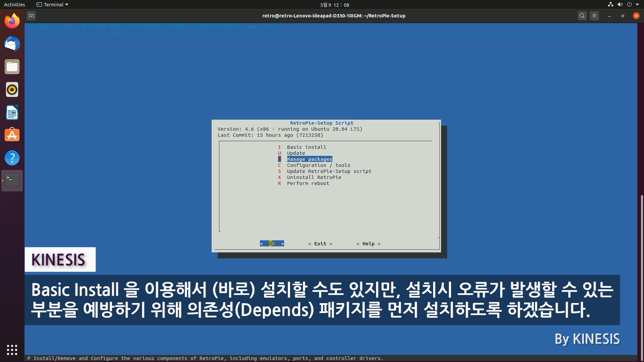Launch Thunderbird mail from dock

(x=12, y=44)
